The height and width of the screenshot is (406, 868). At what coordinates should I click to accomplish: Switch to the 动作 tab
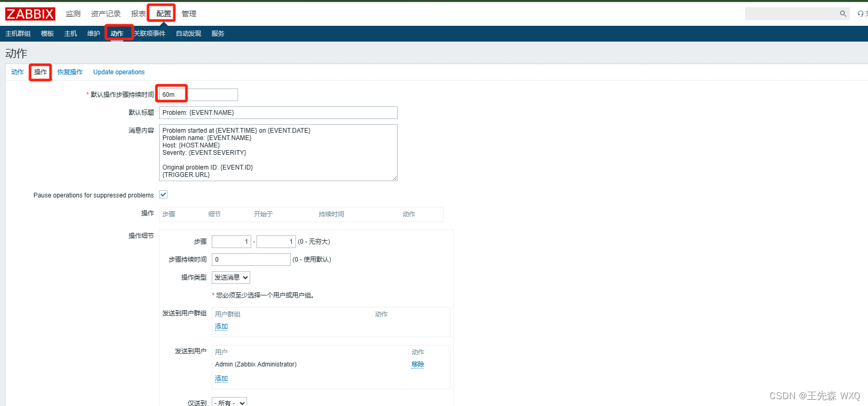point(17,72)
